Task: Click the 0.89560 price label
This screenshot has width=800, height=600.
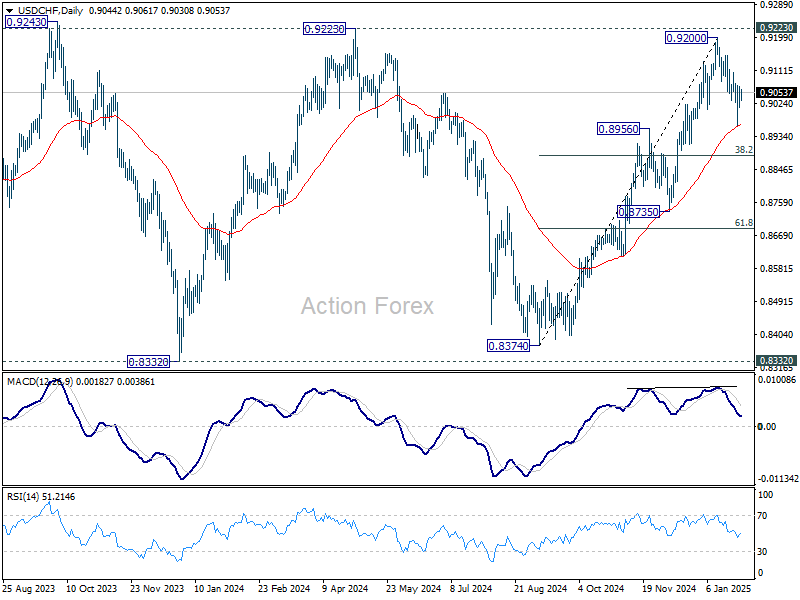Action: (x=618, y=129)
